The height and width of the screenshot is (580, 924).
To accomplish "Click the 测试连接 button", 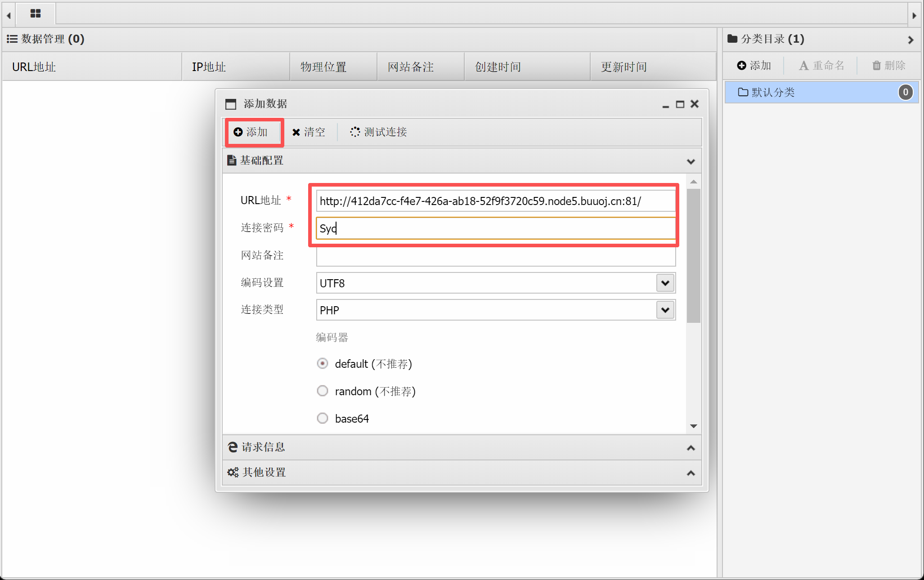I will coord(379,132).
